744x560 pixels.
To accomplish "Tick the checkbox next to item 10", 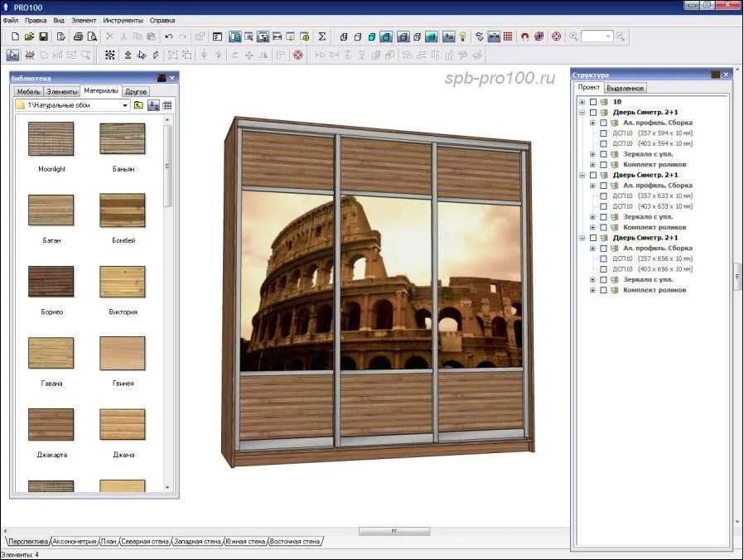I will (x=593, y=102).
